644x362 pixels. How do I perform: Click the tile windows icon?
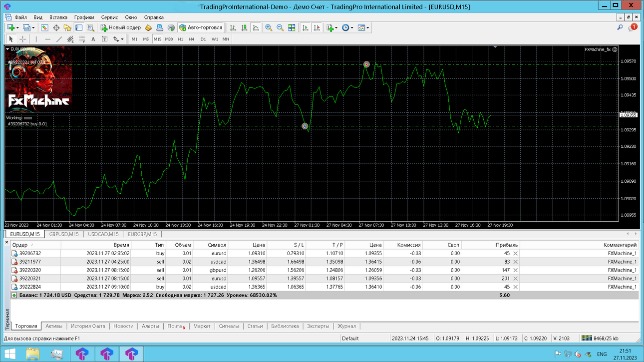[x=292, y=28]
